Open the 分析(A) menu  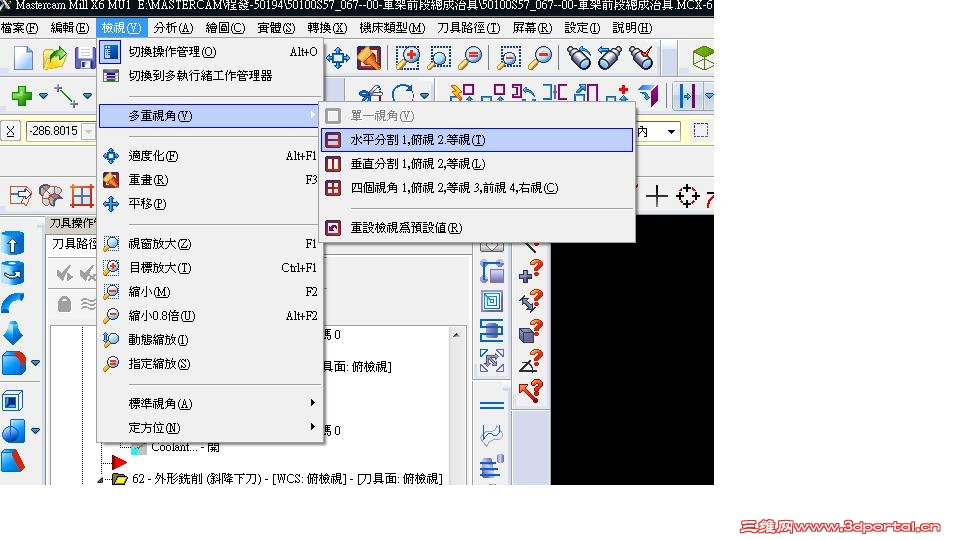pos(173,28)
